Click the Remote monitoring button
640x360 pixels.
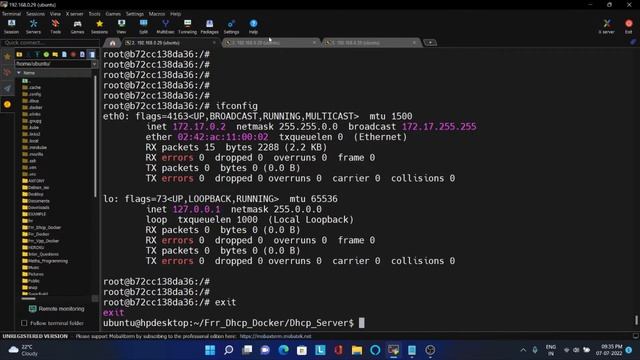coord(57,309)
